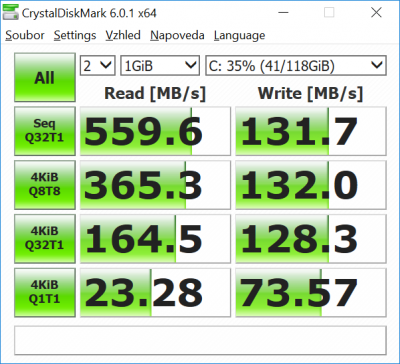
Task: Open the Language menu
Action: click(239, 35)
